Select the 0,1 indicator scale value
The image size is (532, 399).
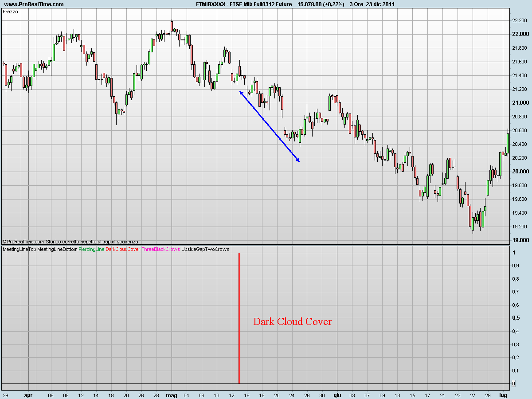pos(515,370)
